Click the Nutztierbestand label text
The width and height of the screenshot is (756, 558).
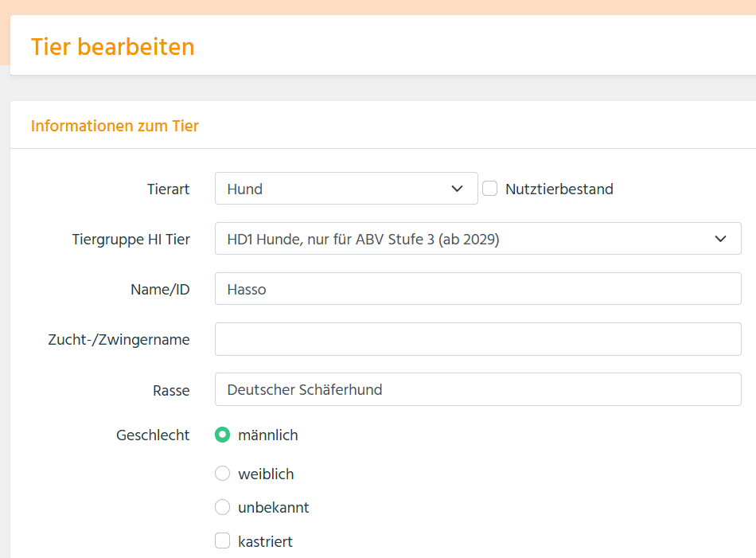click(559, 189)
